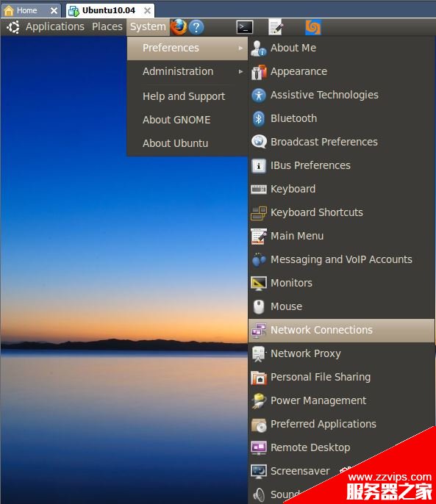This screenshot has width=436, height=504.
Task: Click the About Me user icon
Action: [259, 48]
